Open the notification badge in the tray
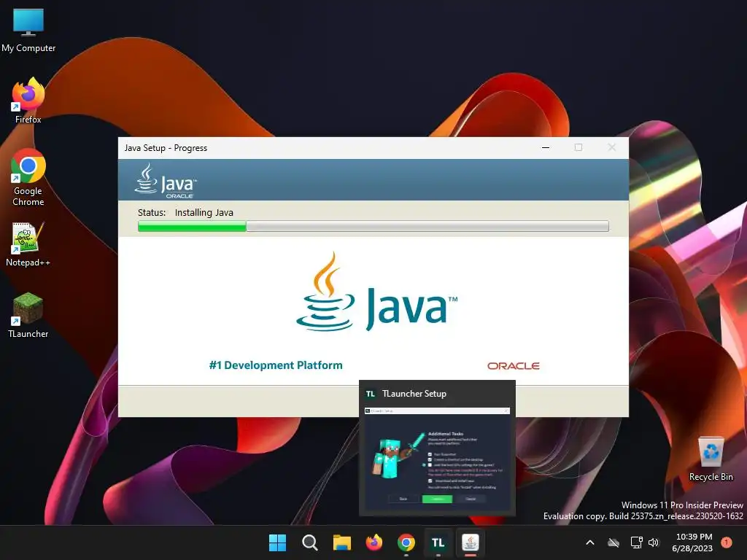Viewport: 747px width, 560px height. point(727,542)
